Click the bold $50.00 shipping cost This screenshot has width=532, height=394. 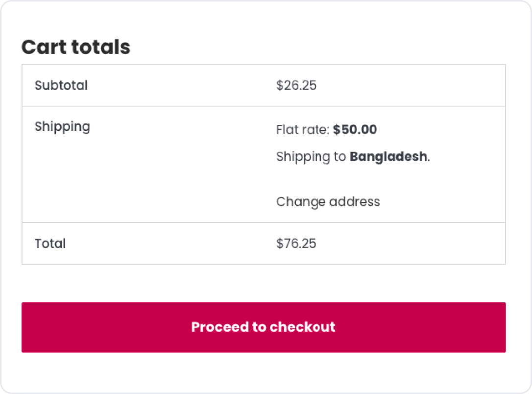[355, 130]
